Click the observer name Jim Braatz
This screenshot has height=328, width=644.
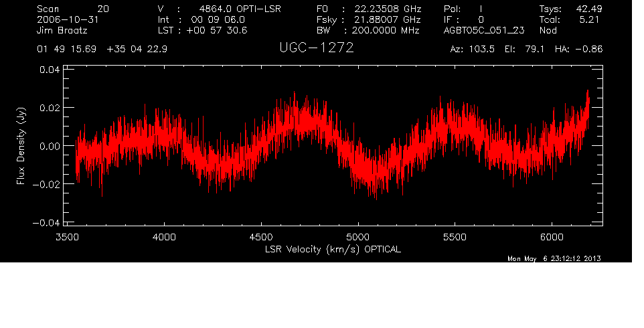tap(62, 30)
